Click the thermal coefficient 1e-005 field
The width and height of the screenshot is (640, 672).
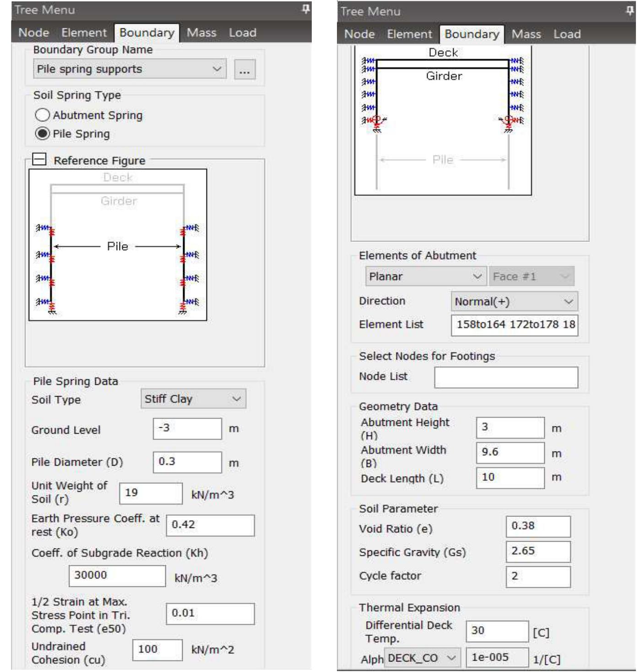point(497,658)
